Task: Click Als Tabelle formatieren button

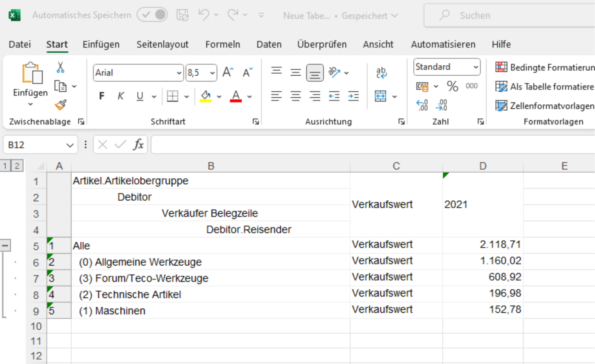Action: pyautogui.click(x=545, y=87)
